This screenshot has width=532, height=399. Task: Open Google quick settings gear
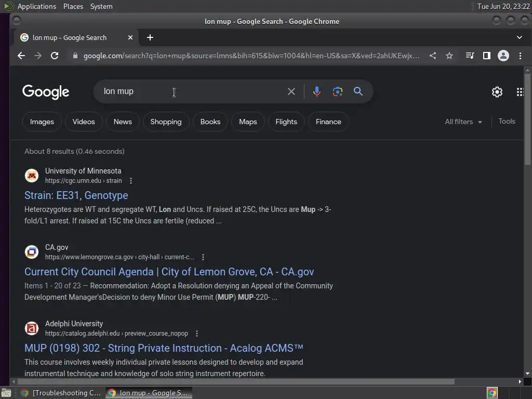coord(497,91)
